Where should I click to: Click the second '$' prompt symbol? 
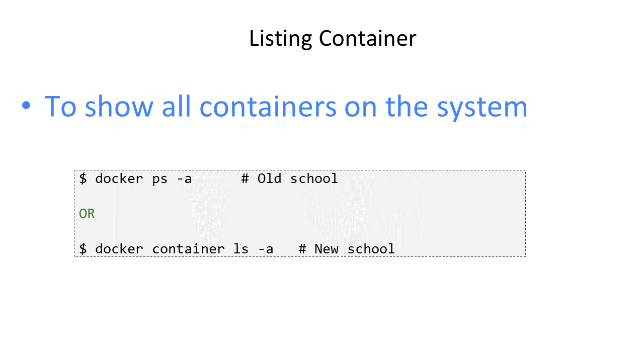point(83,249)
